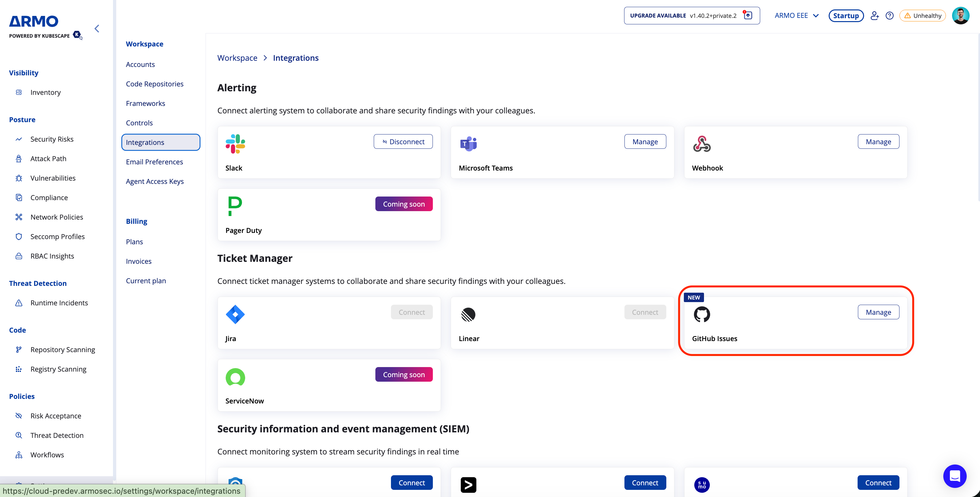This screenshot has height=497, width=980.
Task: Select the Integrations settings item
Action: (x=160, y=142)
